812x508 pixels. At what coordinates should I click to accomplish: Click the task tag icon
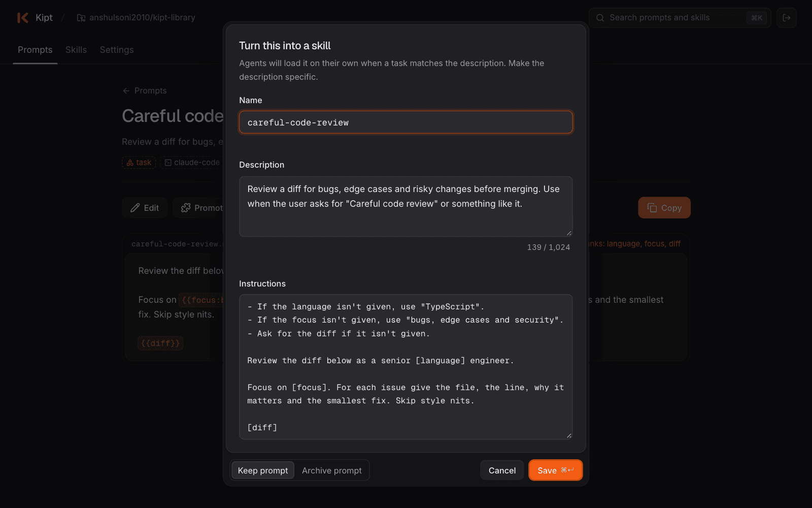(x=130, y=163)
